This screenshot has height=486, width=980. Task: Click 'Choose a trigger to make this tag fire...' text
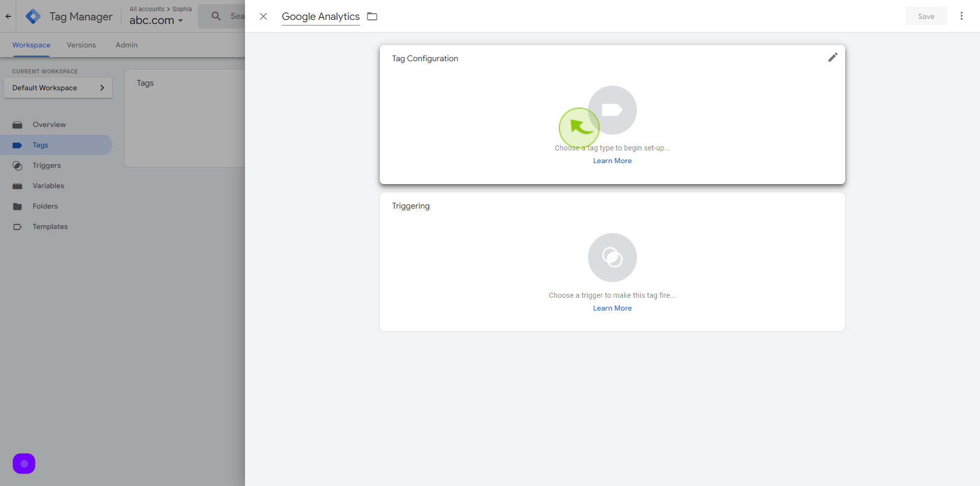point(612,295)
